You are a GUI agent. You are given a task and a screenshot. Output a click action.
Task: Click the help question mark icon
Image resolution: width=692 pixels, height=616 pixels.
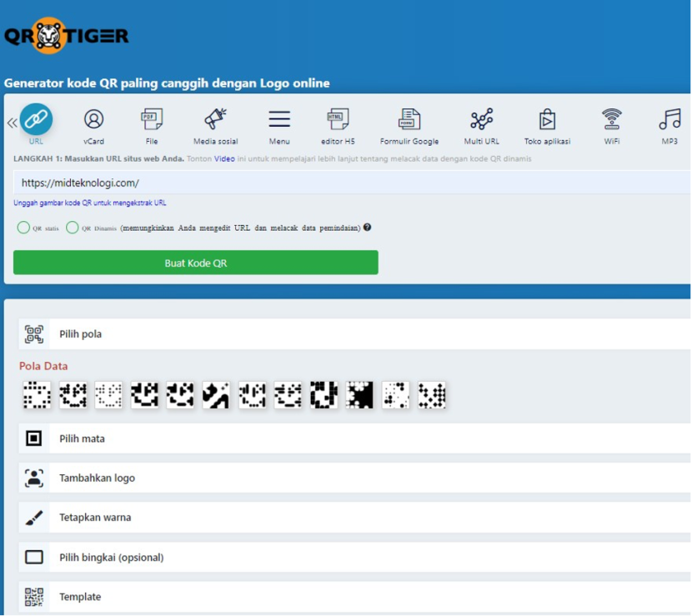tap(367, 228)
